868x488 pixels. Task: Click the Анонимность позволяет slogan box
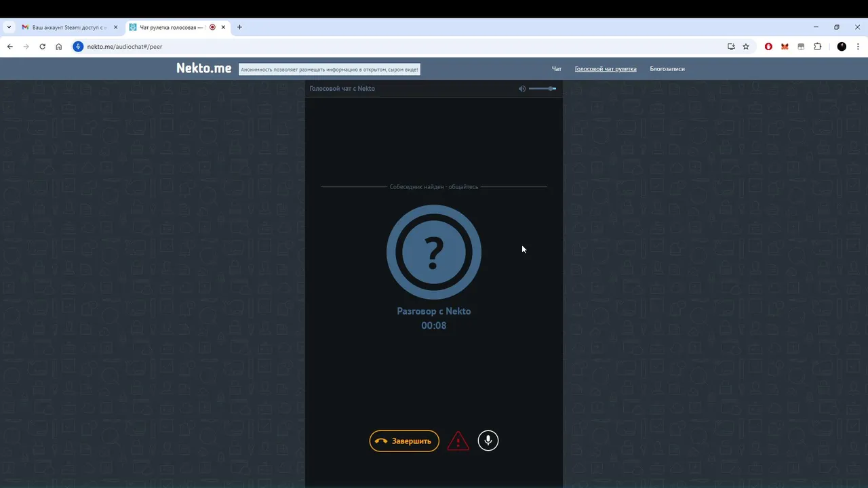[330, 69]
